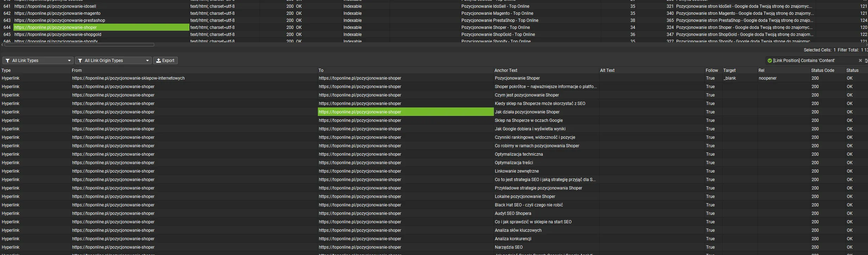Click the '_blank' Target cell in first row
Screen dimensions: 868x255
[730, 78]
